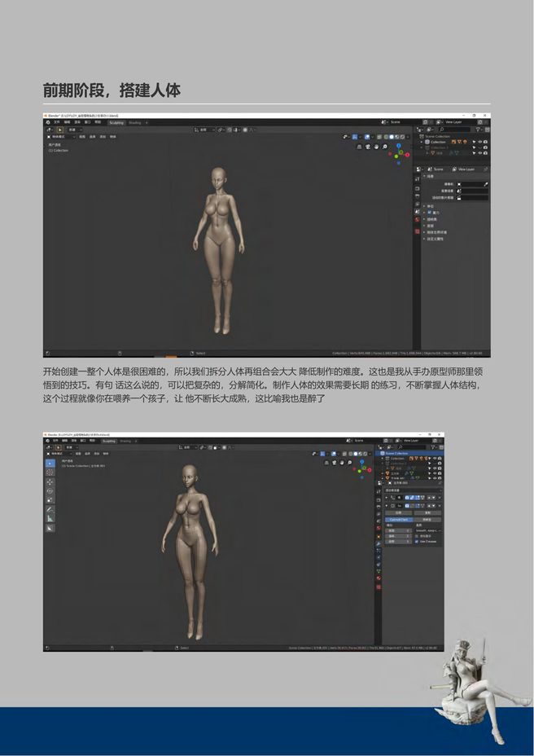Switch to Sculpting tab in upper Blender screenshot
Screen dimensions: 534x756
tap(116, 122)
